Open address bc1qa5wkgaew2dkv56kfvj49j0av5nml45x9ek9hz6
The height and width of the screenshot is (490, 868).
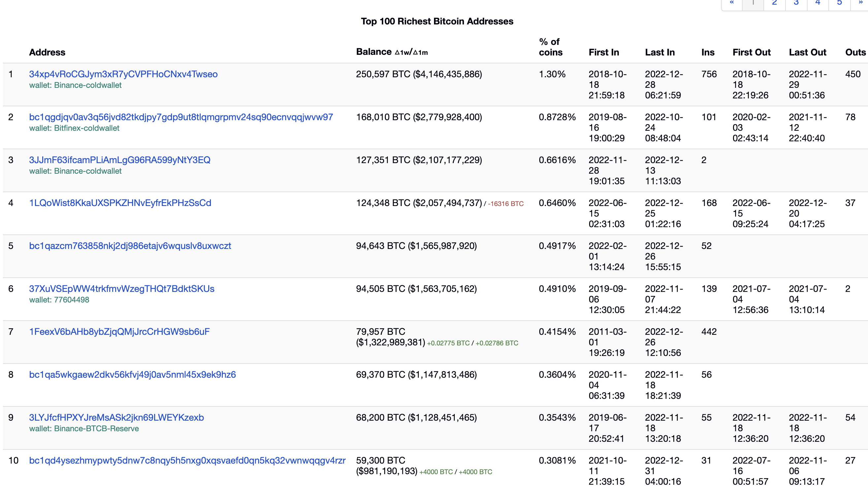(132, 374)
